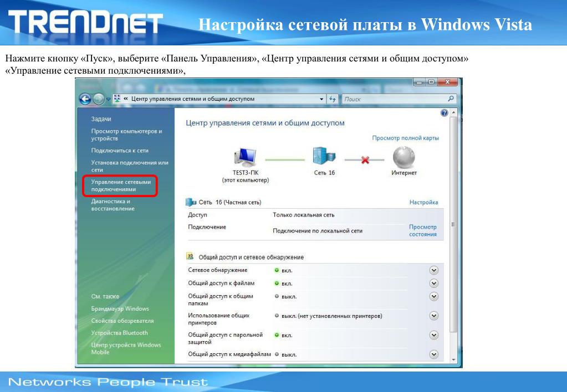The image size is (567, 392).
Task: Click Настройка link for Сеть 16
Action: coord(423,202)
